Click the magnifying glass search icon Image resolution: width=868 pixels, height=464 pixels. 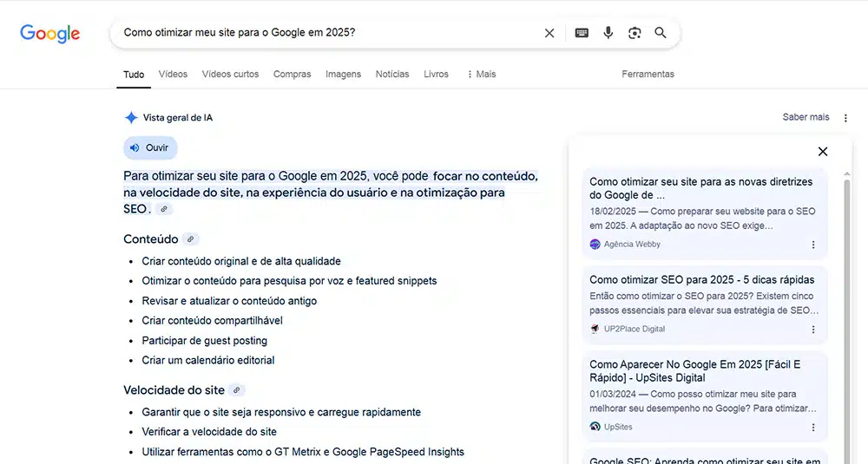pyautogui.click(x=661, y=33)
